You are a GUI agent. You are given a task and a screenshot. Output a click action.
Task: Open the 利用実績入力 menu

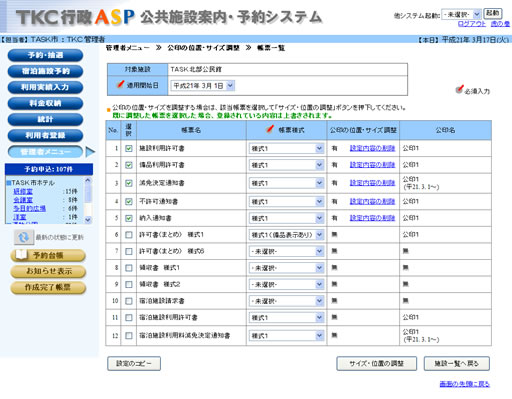point(45,87)
